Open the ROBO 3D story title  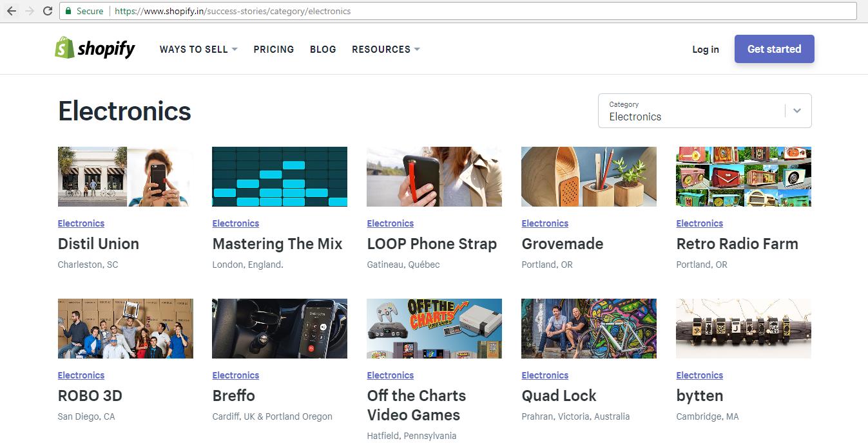point(90,396)
